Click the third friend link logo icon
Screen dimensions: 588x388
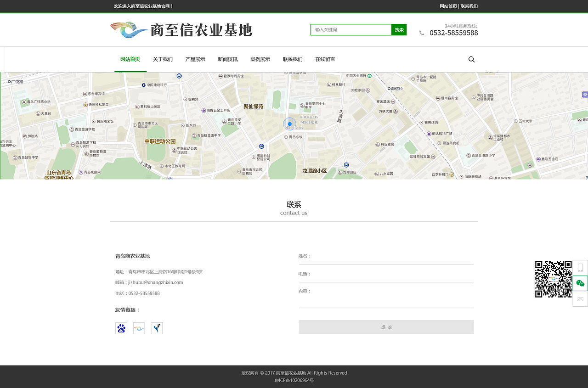point(156,328)
